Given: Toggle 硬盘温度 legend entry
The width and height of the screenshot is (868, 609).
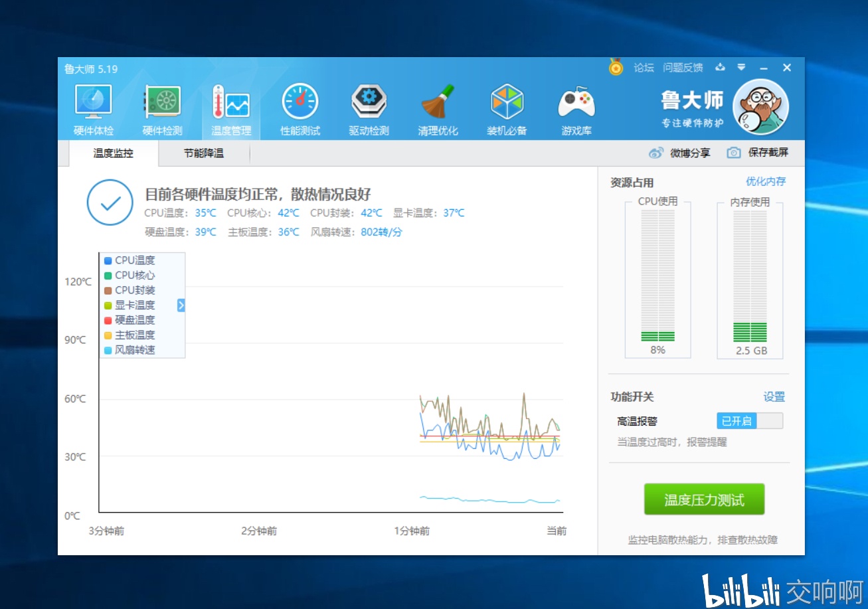Looking at the screenshot, I should 130,320.
